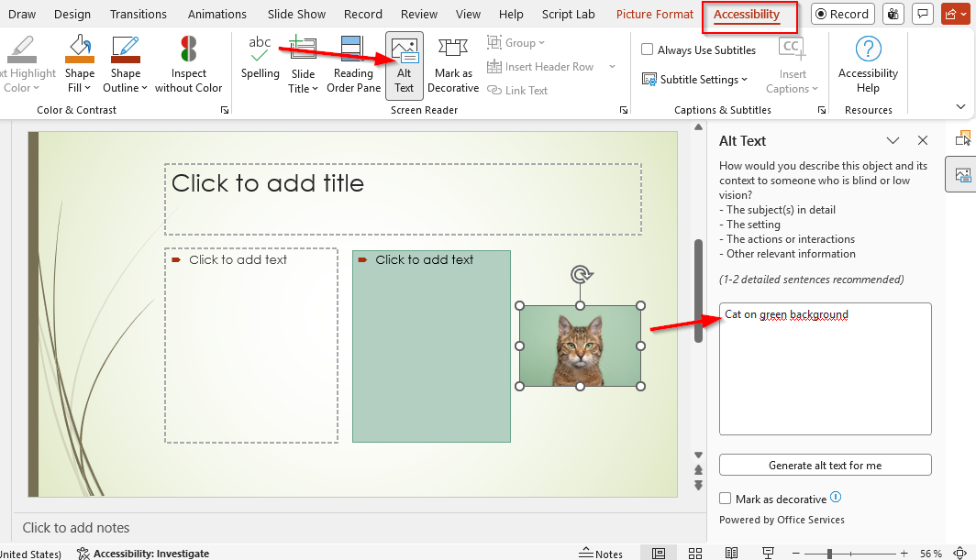The image size is (976, 560).
Task: Click vertical scrollbar down arrow
Action: (x=698, y=455)
